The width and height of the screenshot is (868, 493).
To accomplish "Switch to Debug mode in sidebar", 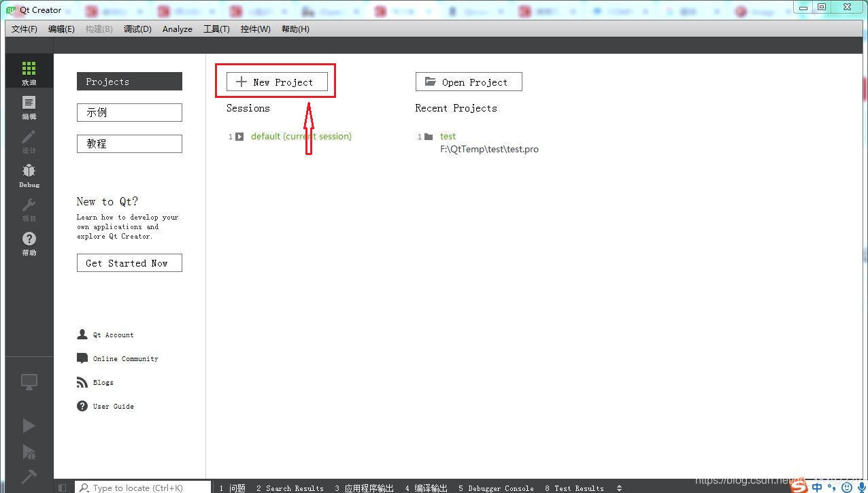I will 29,175.
